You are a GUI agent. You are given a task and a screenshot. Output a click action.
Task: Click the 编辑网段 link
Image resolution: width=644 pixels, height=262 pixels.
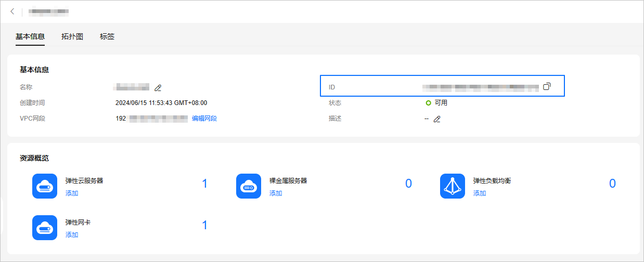(204, 119)
